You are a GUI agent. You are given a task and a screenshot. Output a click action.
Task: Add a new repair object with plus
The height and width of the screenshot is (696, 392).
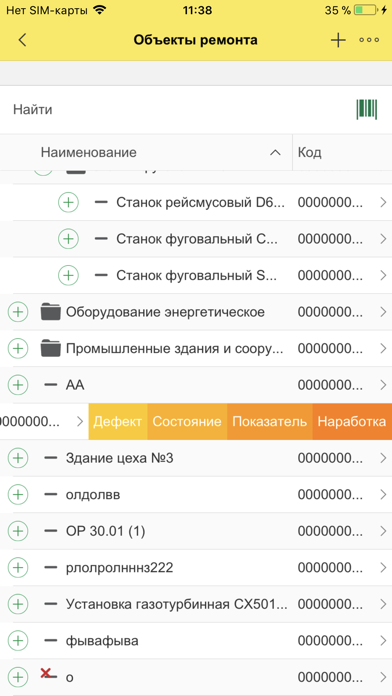point(338,40)
